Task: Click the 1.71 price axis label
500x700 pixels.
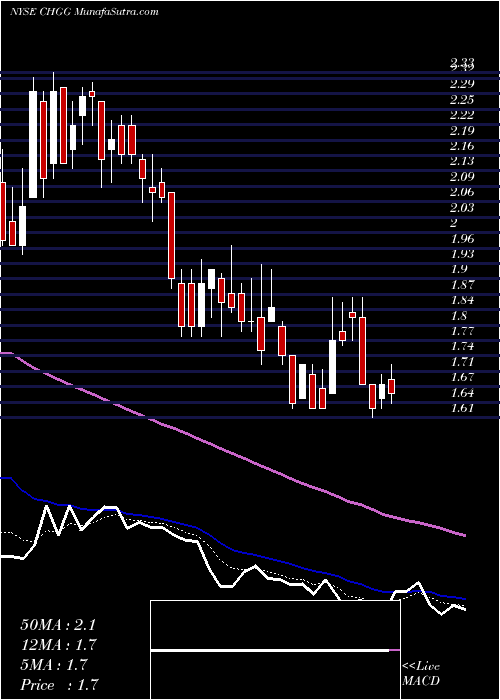Action: (462, 362)
